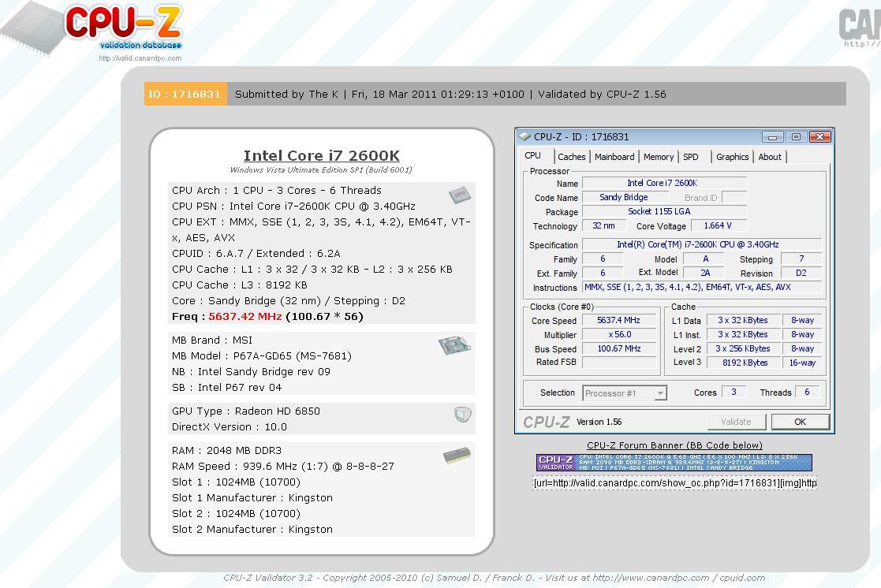Click the Specification field text
This screenshot has width=881, height=588.
pyautogui.click(x=702, y=244)
